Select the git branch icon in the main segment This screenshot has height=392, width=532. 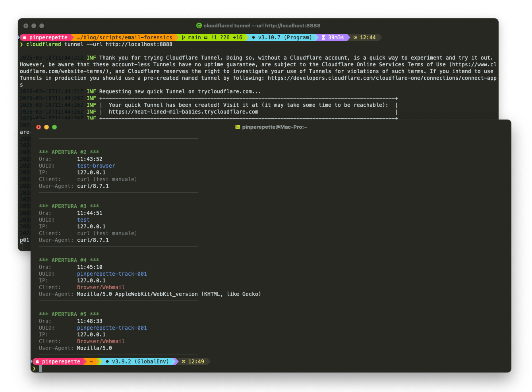tap(182, 37)
